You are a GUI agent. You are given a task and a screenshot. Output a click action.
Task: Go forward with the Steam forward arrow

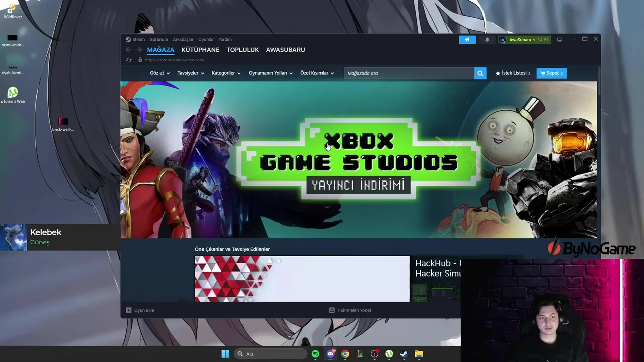click(139, 50)
